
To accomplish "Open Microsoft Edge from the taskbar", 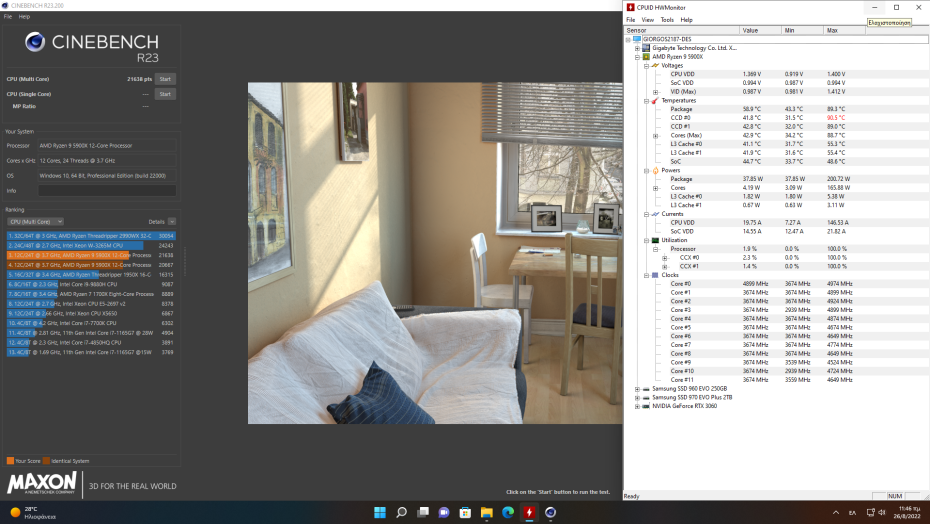I will (x=508, y=512).
